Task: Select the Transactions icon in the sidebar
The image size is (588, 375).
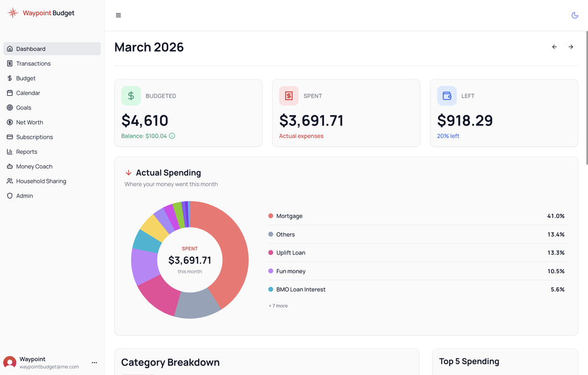Action: tap(9, 63)
